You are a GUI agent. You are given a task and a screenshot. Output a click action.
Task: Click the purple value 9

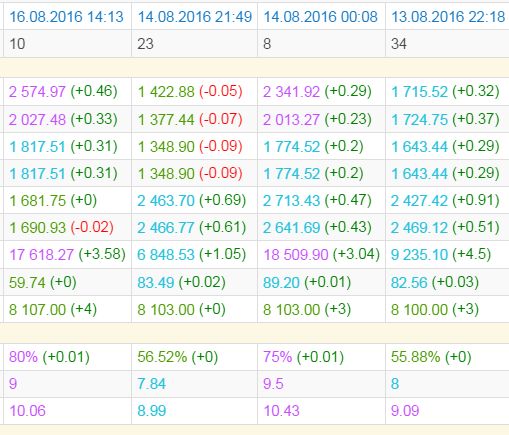click(x=13, y=384)
